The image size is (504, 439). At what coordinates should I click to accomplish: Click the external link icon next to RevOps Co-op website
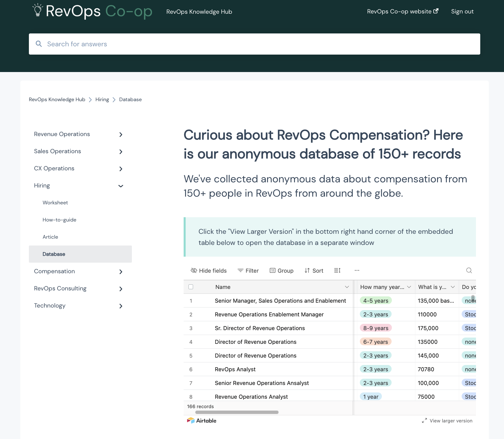(436, 11)
